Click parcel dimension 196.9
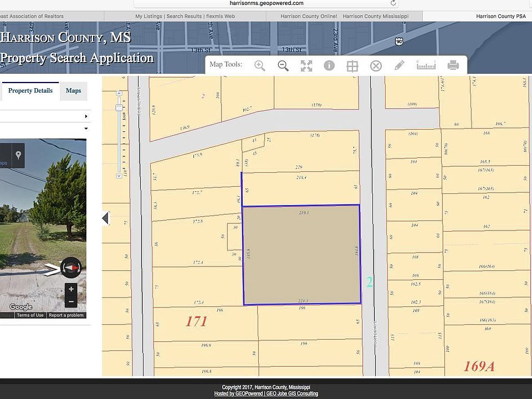532x399 pixels. click(206, 345)
